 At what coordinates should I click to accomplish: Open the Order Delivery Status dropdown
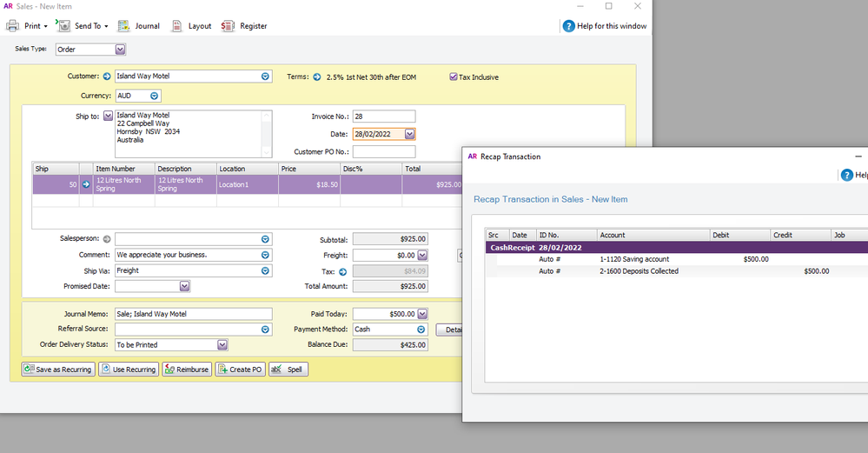(222, 345)
